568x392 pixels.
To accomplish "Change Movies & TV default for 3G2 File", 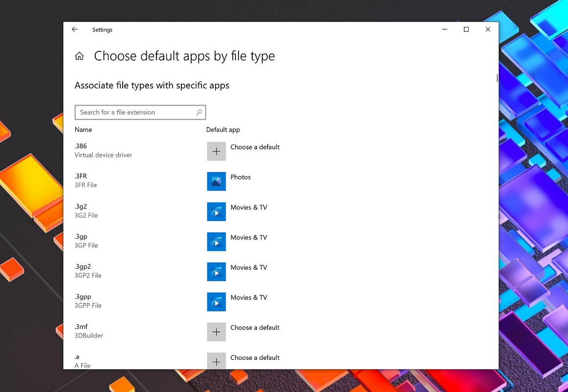I will (x=249, y=207).
